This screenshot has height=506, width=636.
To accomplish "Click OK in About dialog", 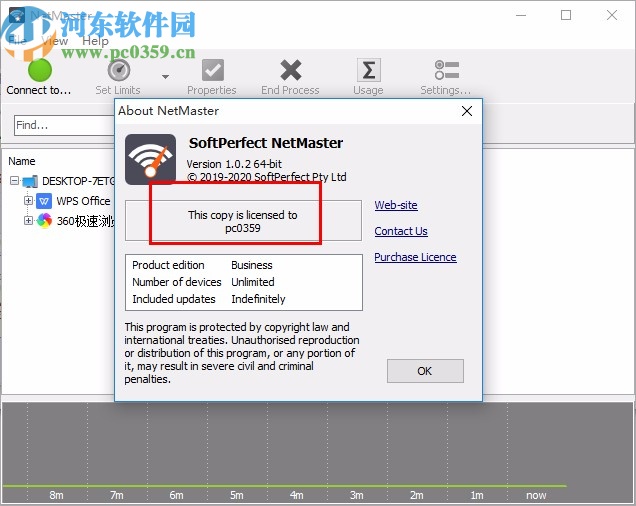I will pos(425,371).
